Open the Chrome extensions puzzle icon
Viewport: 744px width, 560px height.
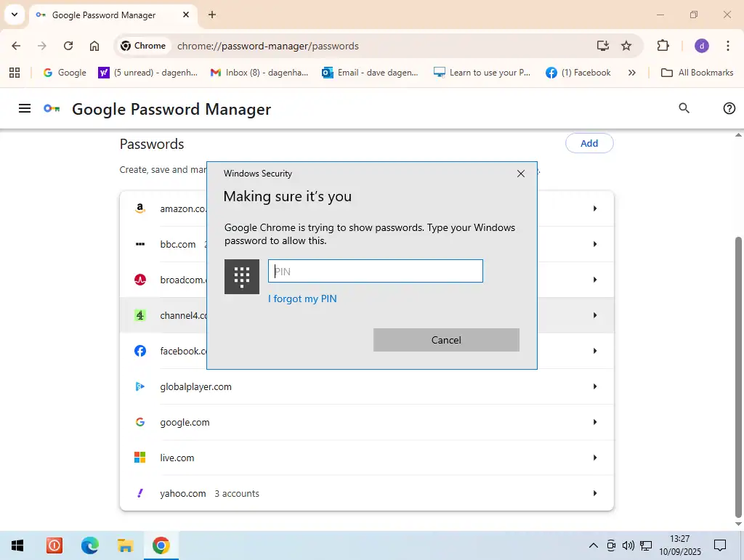pos(663,46)
